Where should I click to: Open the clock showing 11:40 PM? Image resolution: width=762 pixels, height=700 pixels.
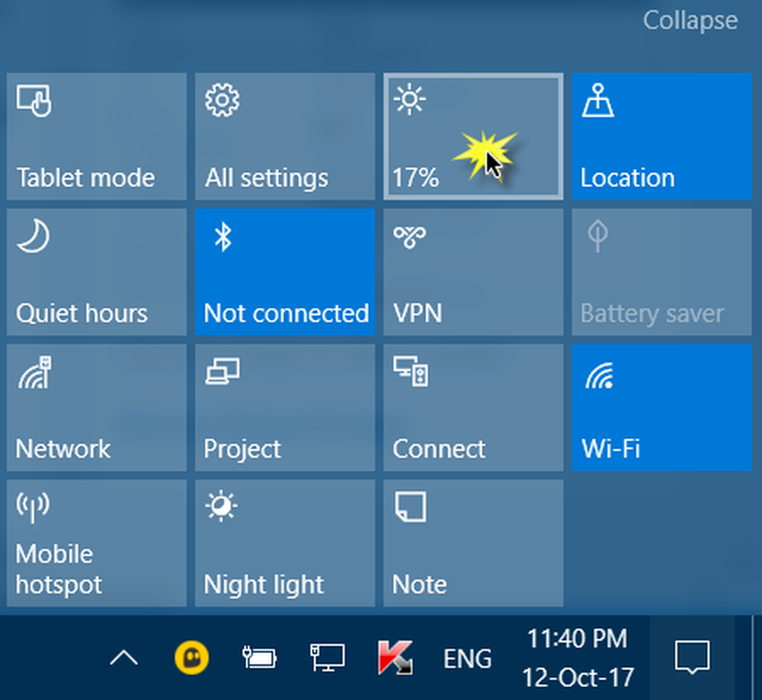point(578,658)
